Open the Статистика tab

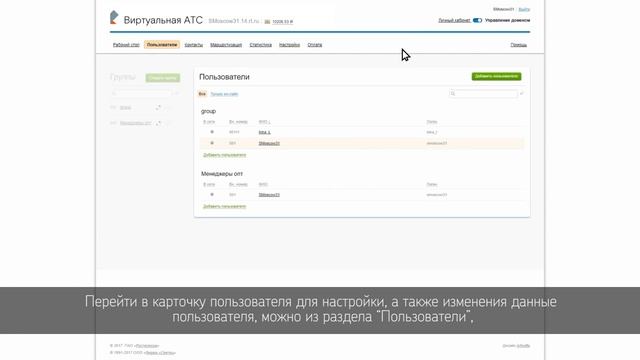[260, 45]
